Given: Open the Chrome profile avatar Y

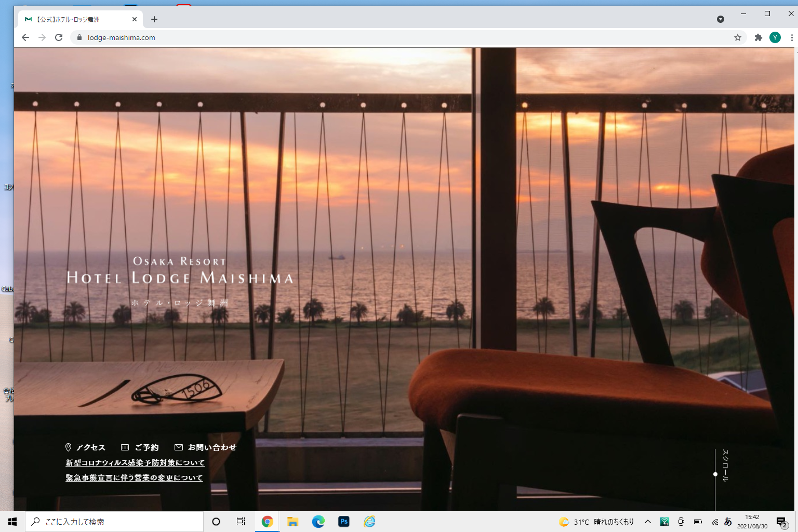Looking at the screenshot, I should [775, 37].
